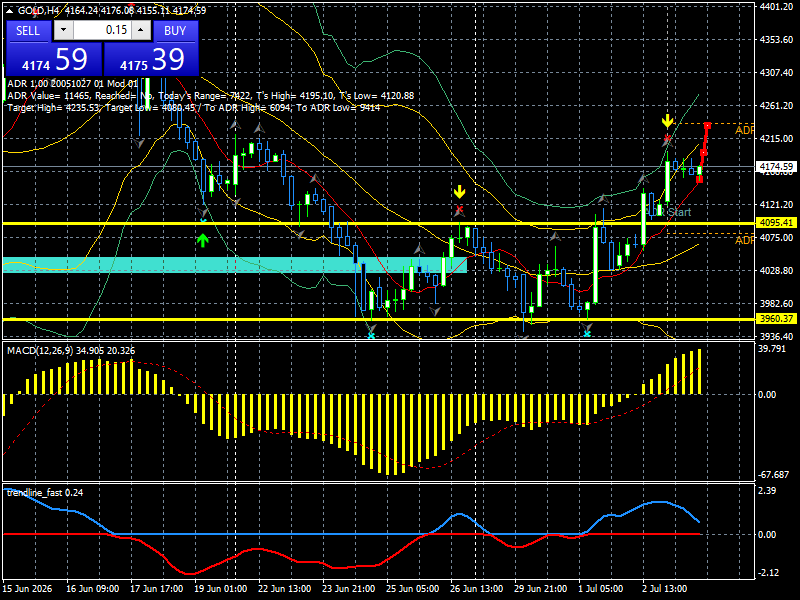Image resolution: width=800 pixels, height=600 pixels.
Task: Click the 15 Jun 2026 date label
Action: (x=28, y=588)
